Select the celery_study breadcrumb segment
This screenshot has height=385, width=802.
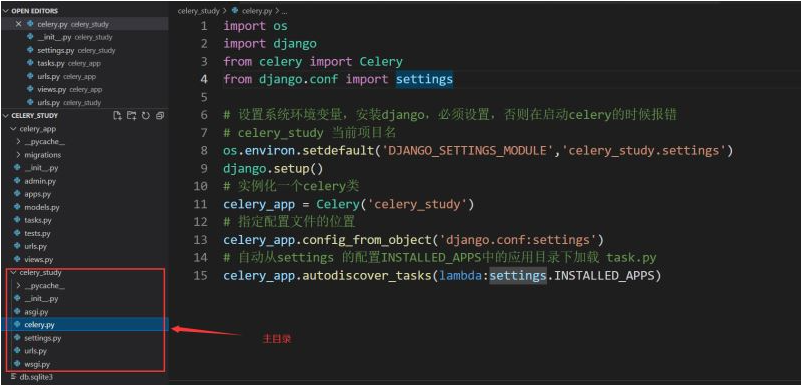(x=198, y=10)
